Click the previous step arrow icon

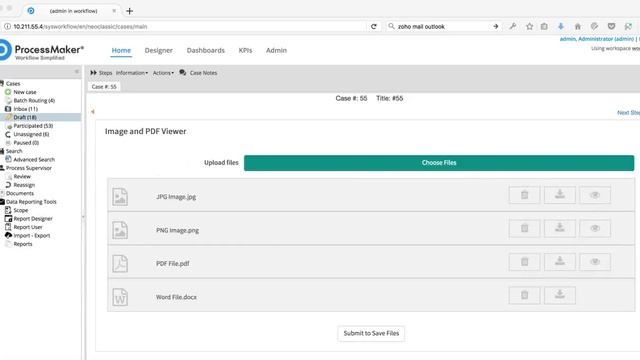[x=93, y=111]
